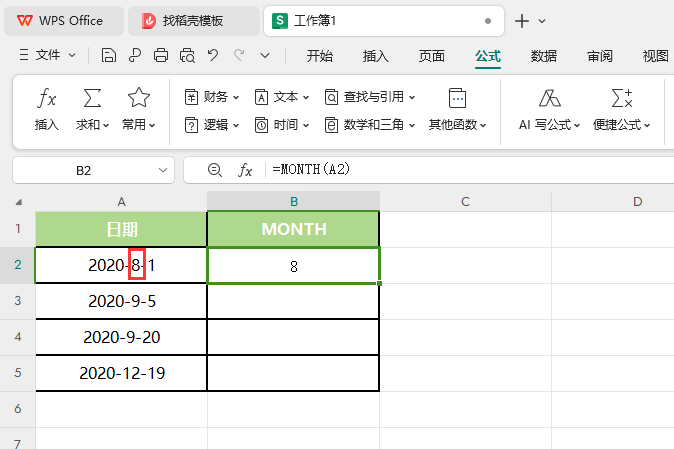Click the fx icon beside formula bar
This screenshot has width=674, height=449.
pos(245,170)
